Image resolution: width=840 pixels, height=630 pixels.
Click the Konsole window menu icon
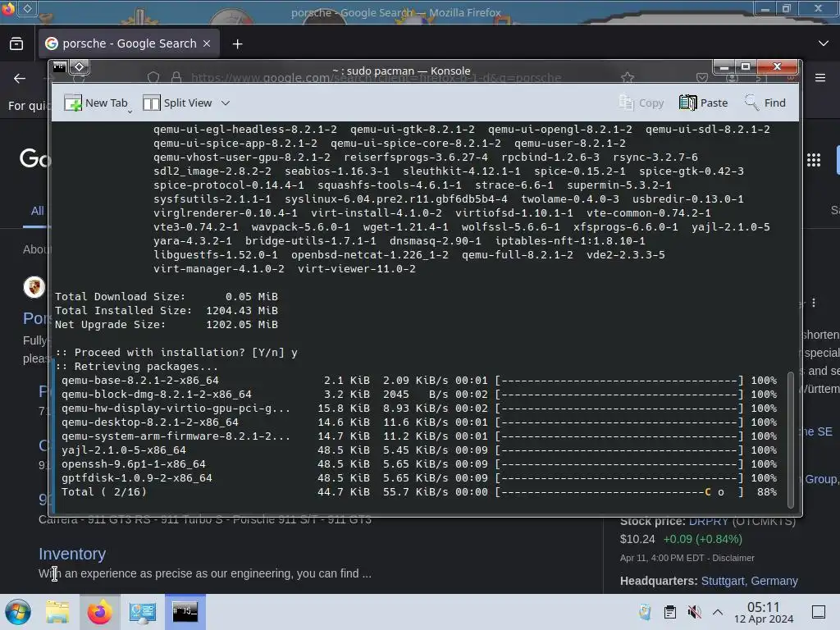point(59,67)
